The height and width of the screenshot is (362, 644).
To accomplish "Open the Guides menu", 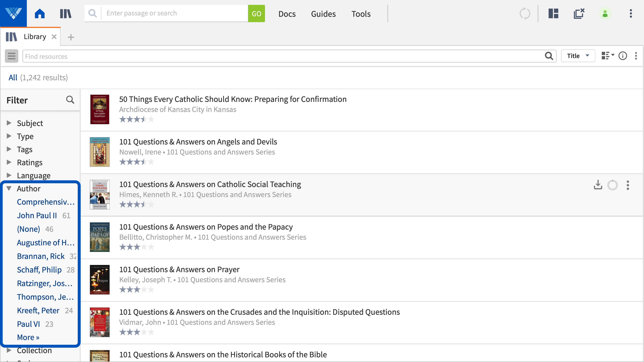I will pyautogui.click(x=323, y=14).
